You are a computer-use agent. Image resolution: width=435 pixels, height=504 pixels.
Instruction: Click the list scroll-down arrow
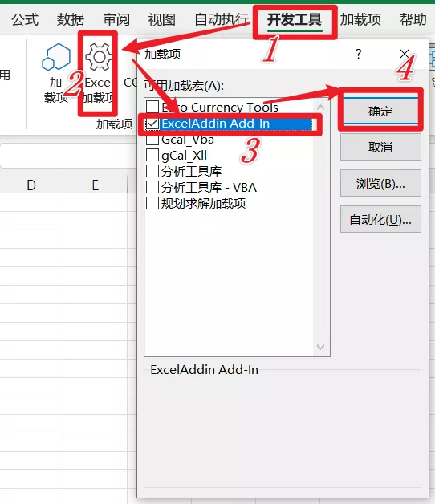pos(320,348)
